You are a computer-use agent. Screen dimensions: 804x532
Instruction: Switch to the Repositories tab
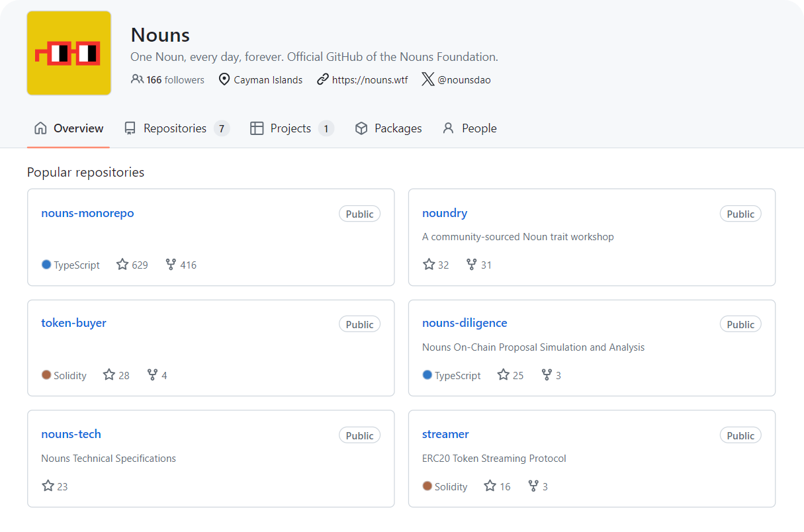click(175, 128)
